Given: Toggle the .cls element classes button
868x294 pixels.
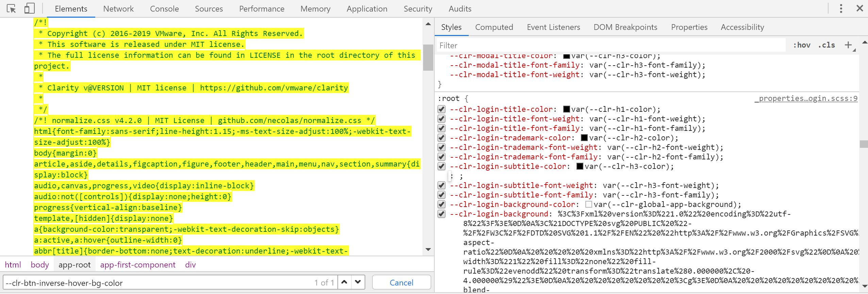Looking at the screenshot, I should coord(827,45).
